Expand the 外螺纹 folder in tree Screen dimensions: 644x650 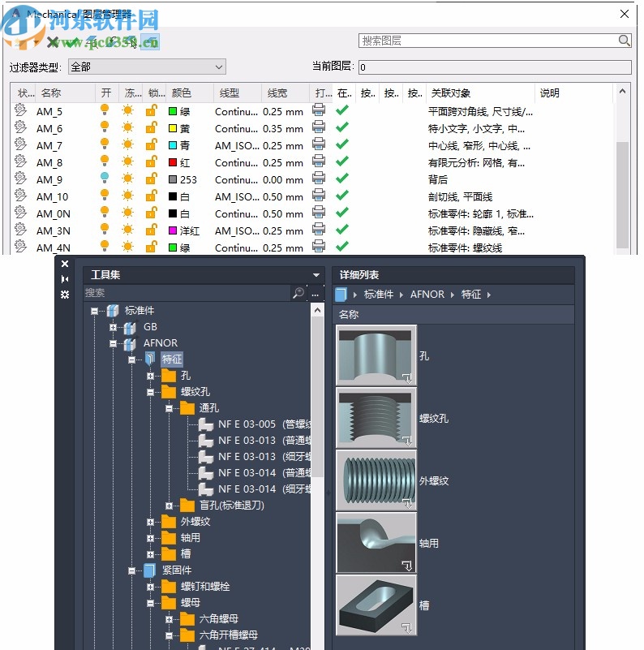150,523
